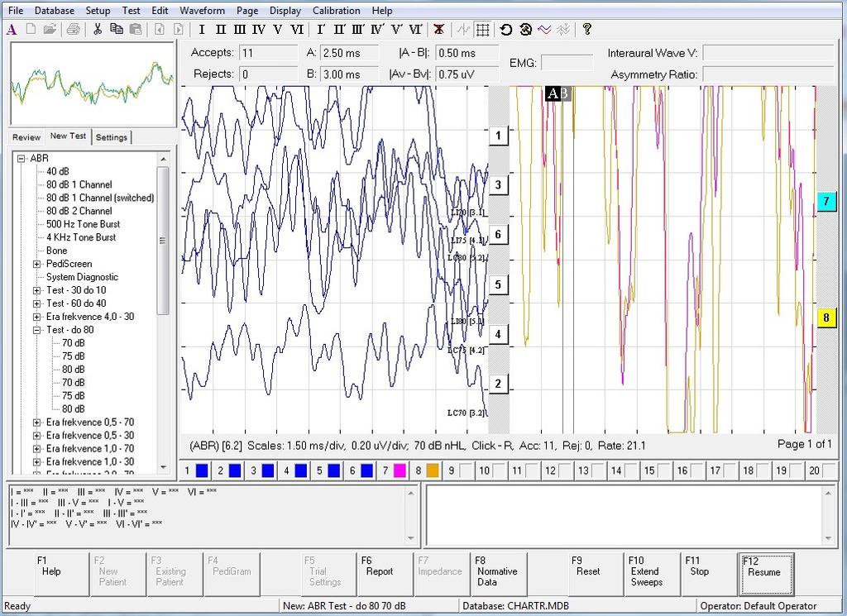Mark trough II' with toolbar button
The image size is (847, 616).
(339, 29)
